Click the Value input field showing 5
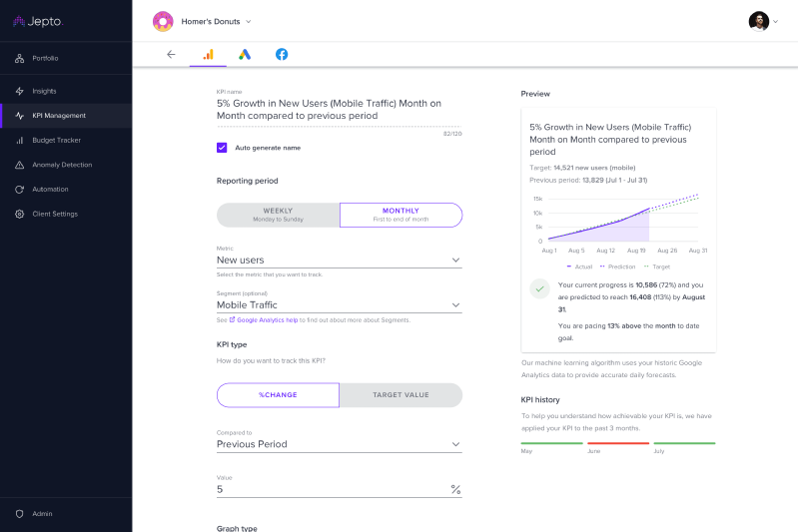The image size is (798, 532). click(x=330, y=489)
